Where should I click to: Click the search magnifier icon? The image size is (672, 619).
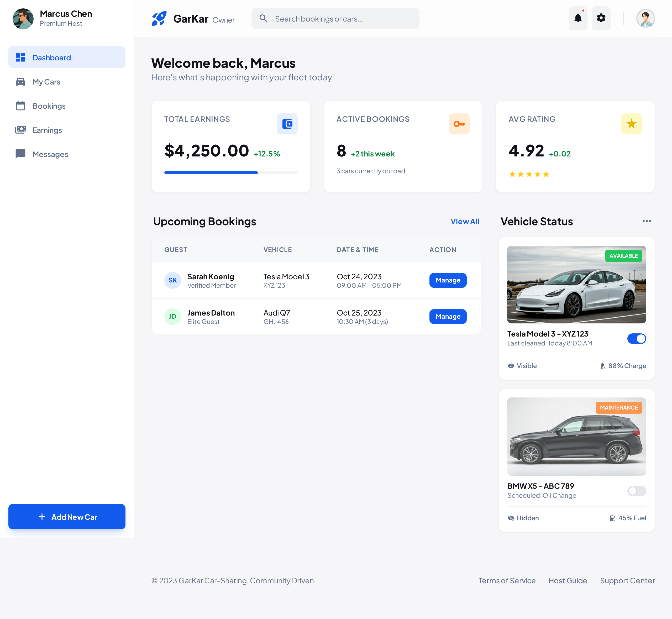[x=264, y=18]
